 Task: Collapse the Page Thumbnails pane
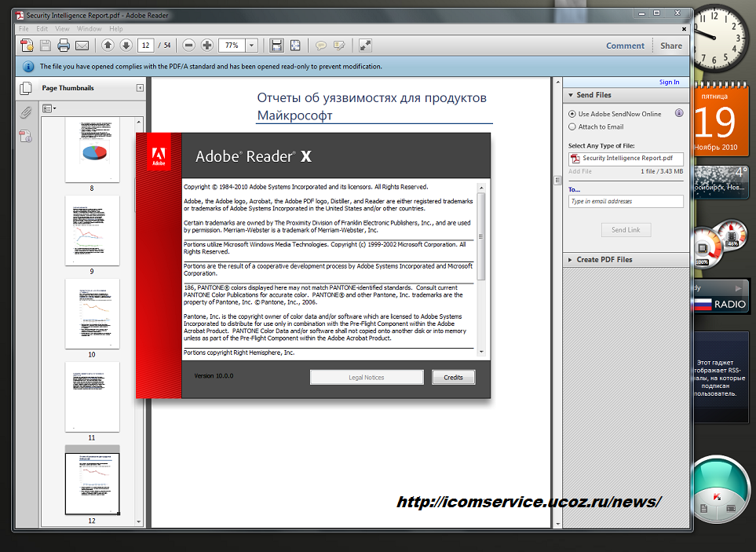tap(140, 88)
